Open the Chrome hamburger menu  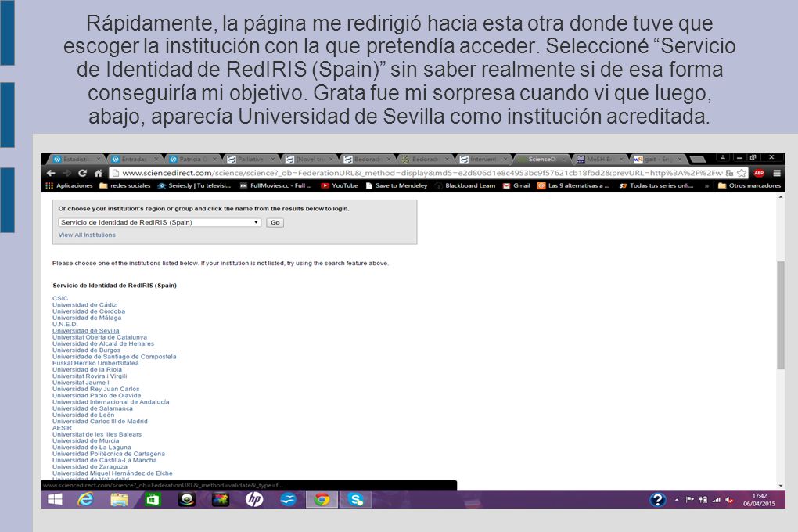(777, 173)
